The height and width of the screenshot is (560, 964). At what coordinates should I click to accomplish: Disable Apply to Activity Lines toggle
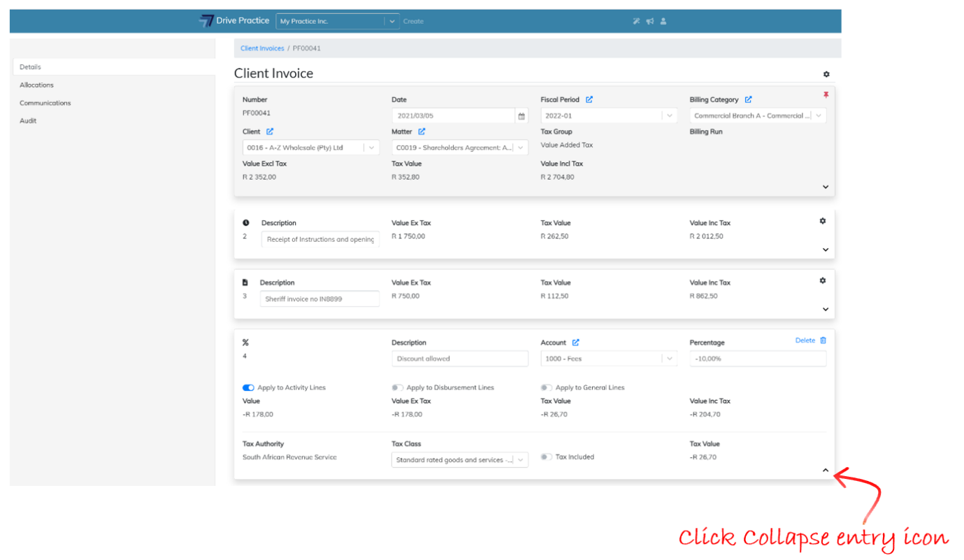point(248,387)
